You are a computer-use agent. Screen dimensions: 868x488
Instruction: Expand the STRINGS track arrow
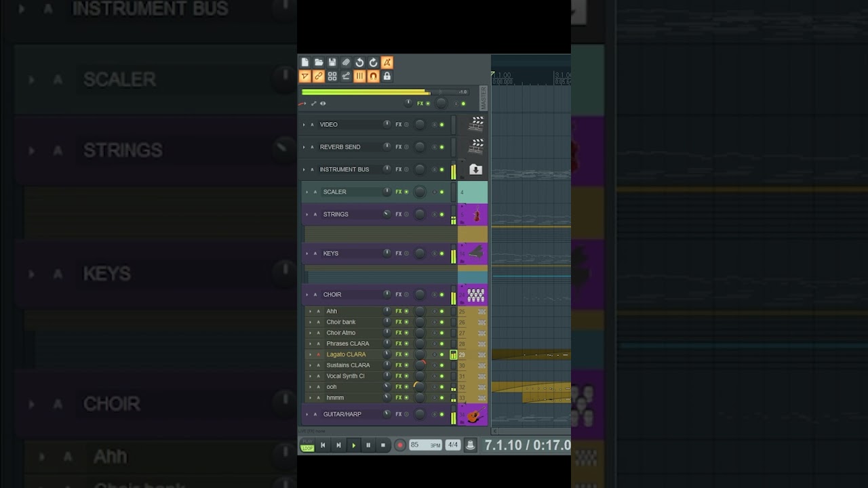click(307, 214)
